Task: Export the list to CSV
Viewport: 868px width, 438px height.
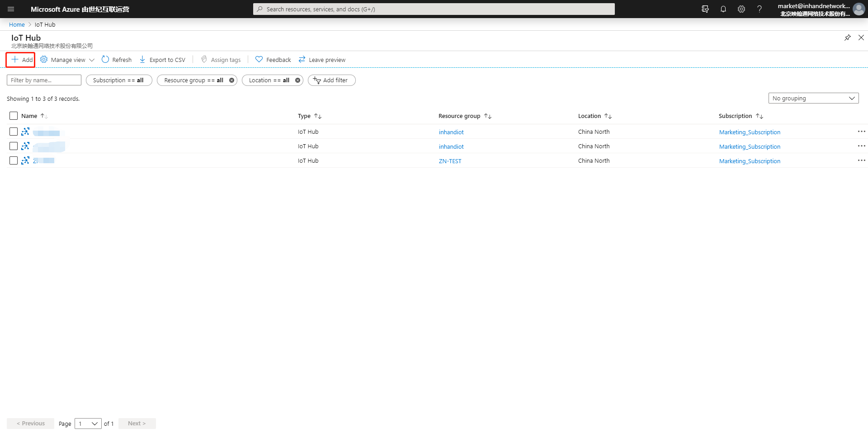Action: point(162,60)
